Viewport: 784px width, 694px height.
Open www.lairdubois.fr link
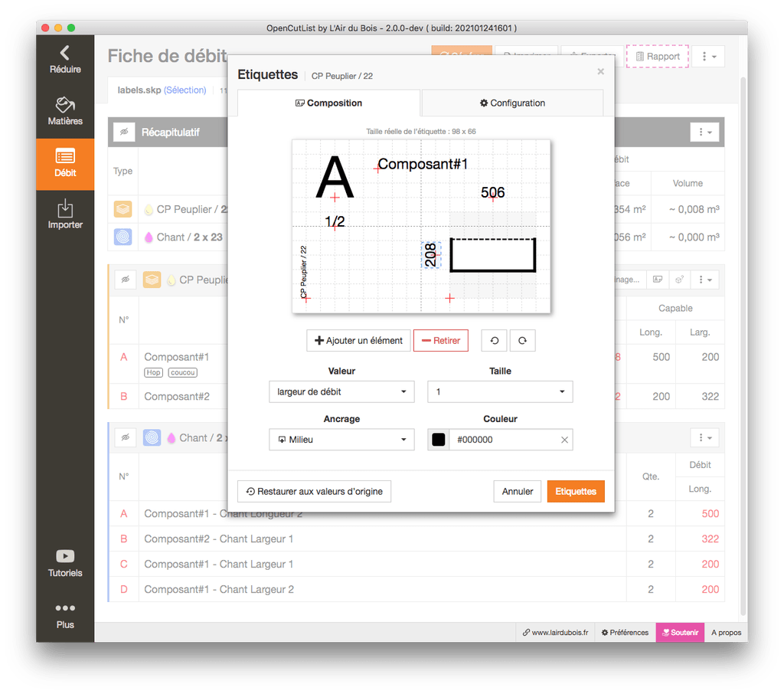click(555, 633)
